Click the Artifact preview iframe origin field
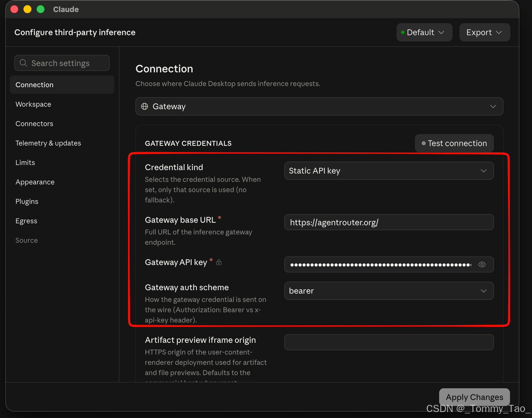The image size is (532, 418). click(x=389, y=342)
